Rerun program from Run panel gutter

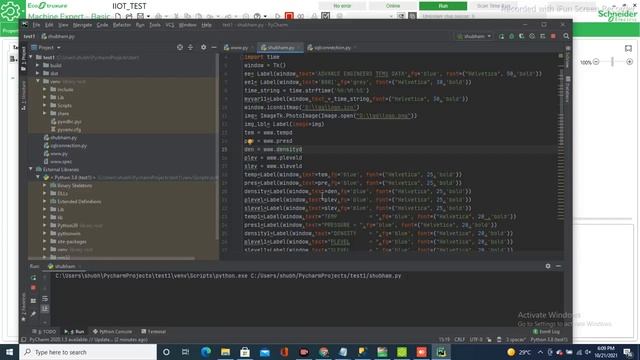click(x=33, y=278)
